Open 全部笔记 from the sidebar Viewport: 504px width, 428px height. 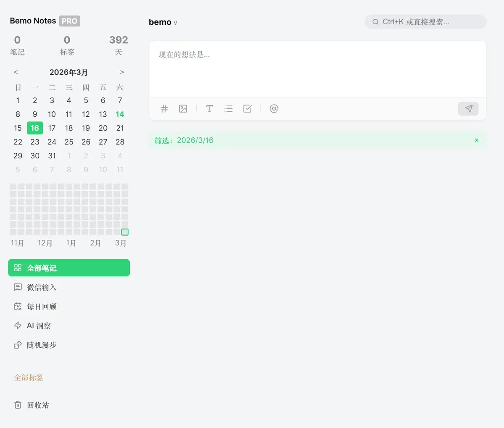pyautogui.click(x=69, y=268)
